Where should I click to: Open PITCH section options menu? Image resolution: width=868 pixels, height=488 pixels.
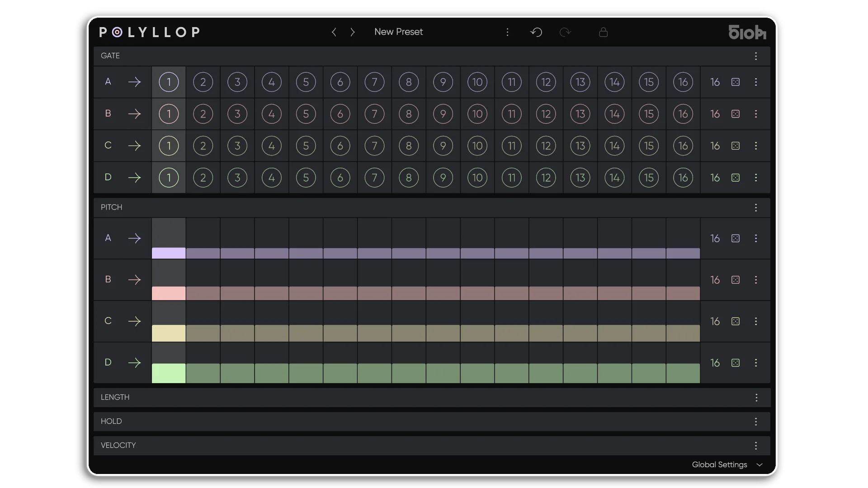pos(756,207)
